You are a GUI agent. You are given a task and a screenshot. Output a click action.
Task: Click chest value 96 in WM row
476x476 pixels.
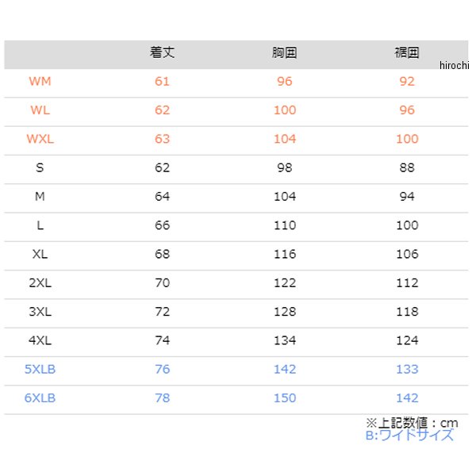point(284,82)
